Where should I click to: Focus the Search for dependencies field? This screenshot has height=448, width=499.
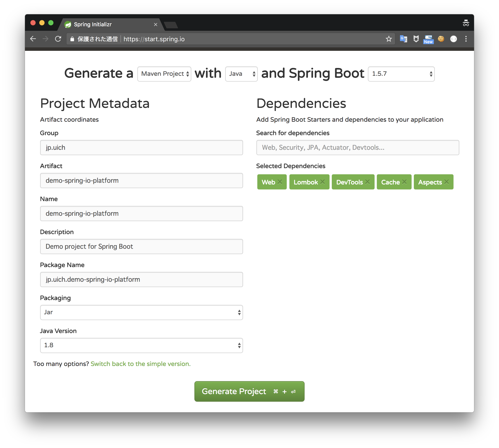(357, 148)
